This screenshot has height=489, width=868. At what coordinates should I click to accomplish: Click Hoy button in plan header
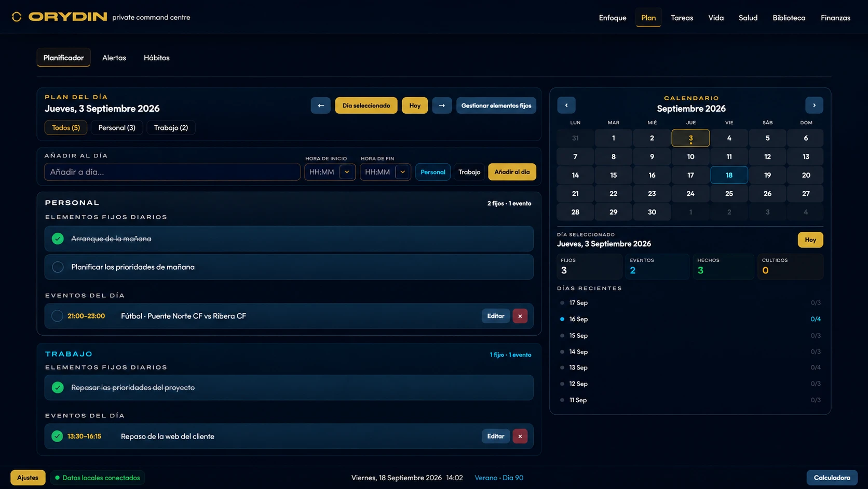(x=415, y=105)
